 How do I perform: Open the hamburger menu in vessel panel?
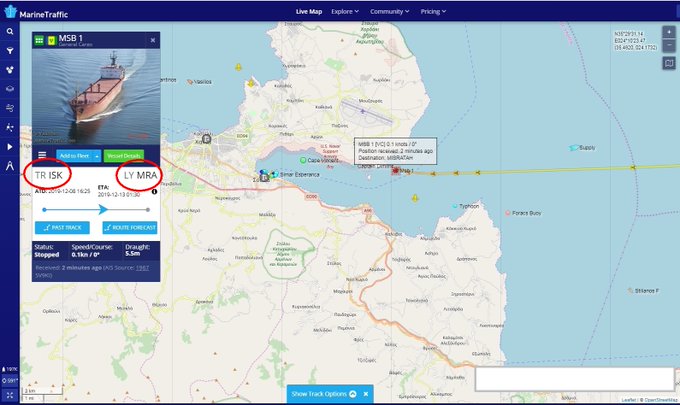click(x=42, y=155)
